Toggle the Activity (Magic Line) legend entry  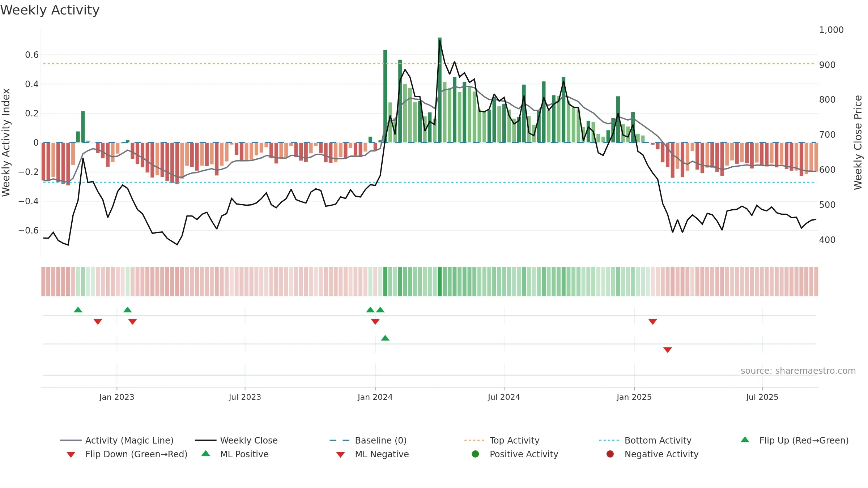[117, 440]
